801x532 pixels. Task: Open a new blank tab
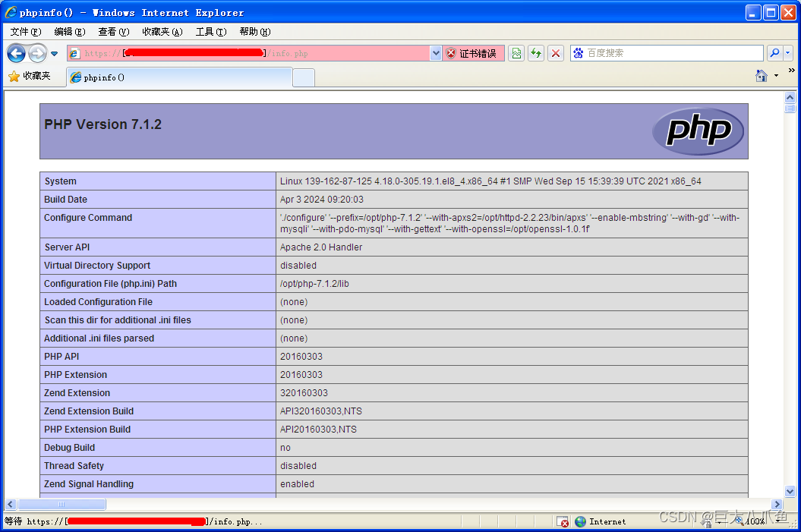(304, 78)
